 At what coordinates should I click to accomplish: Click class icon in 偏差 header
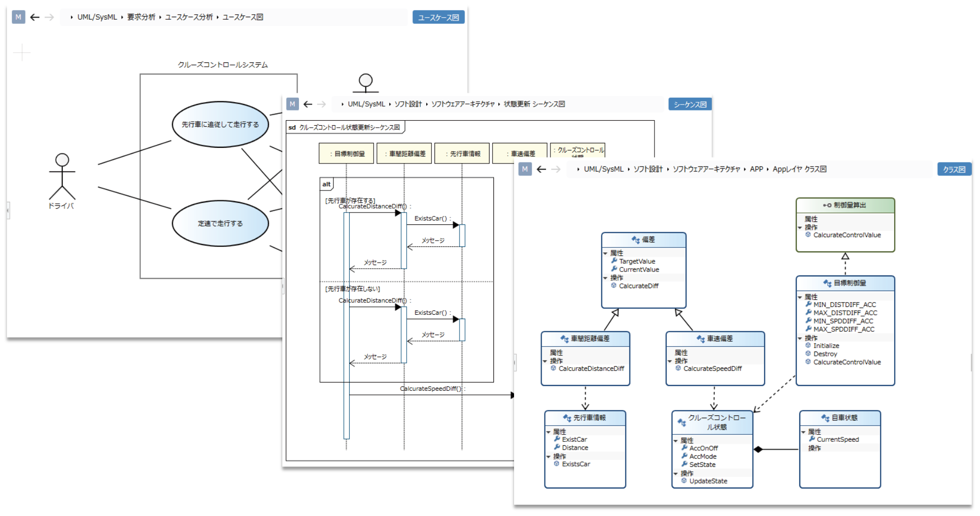[636, 240]
